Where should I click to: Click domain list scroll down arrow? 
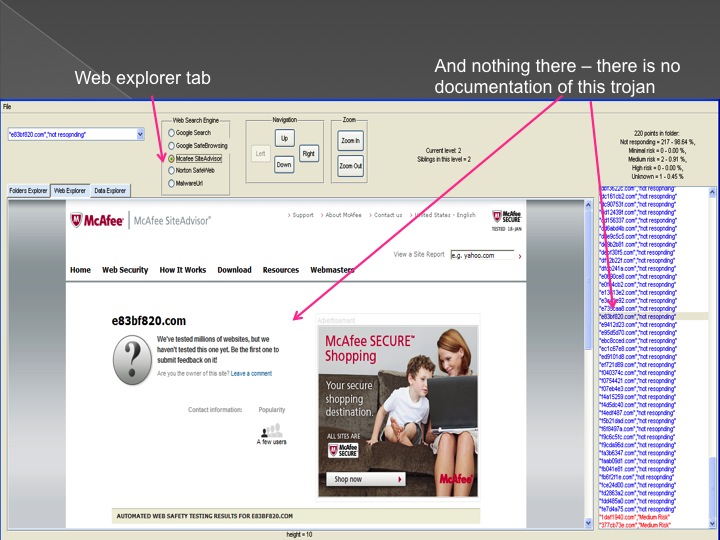pyautogui.click(x=712, y=523)
